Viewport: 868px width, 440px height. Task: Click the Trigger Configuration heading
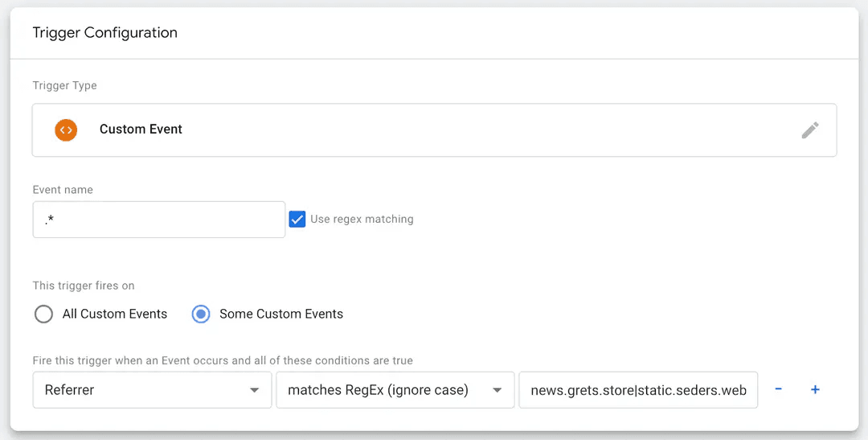[105, 33]
